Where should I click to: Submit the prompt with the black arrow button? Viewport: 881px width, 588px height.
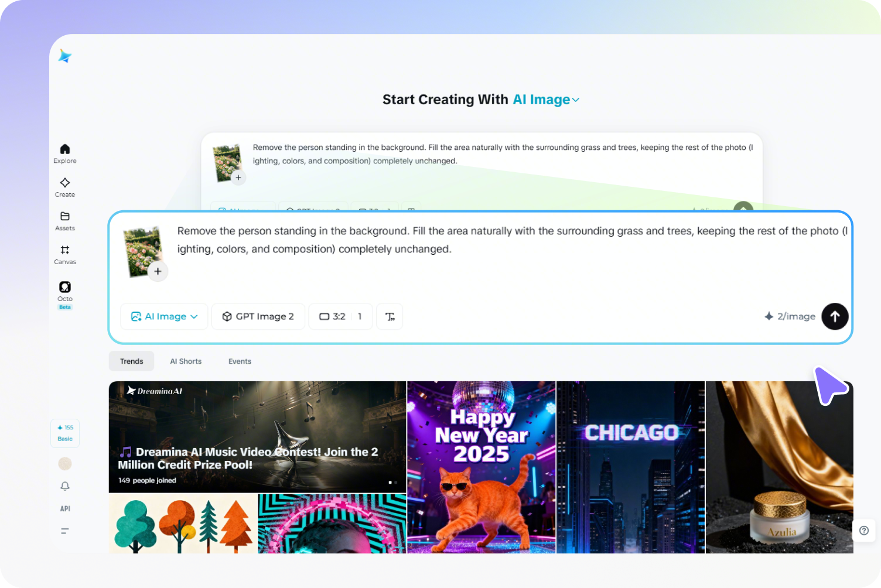[x=835, y=317]
